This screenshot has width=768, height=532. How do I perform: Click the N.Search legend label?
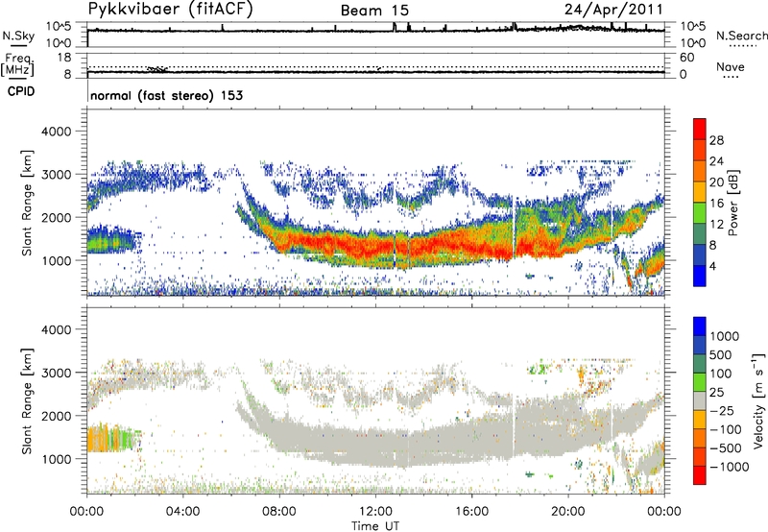741,36
